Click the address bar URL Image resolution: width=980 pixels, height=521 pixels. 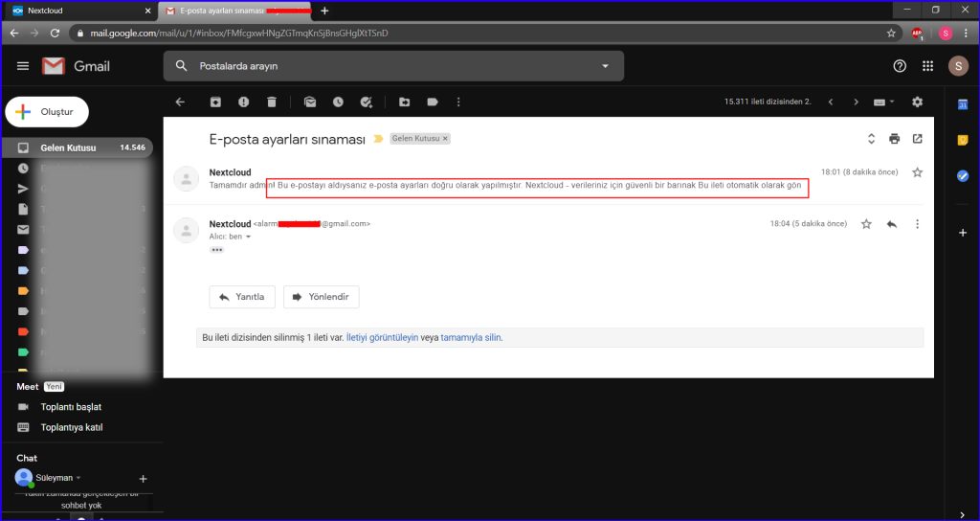coord(239,34)
